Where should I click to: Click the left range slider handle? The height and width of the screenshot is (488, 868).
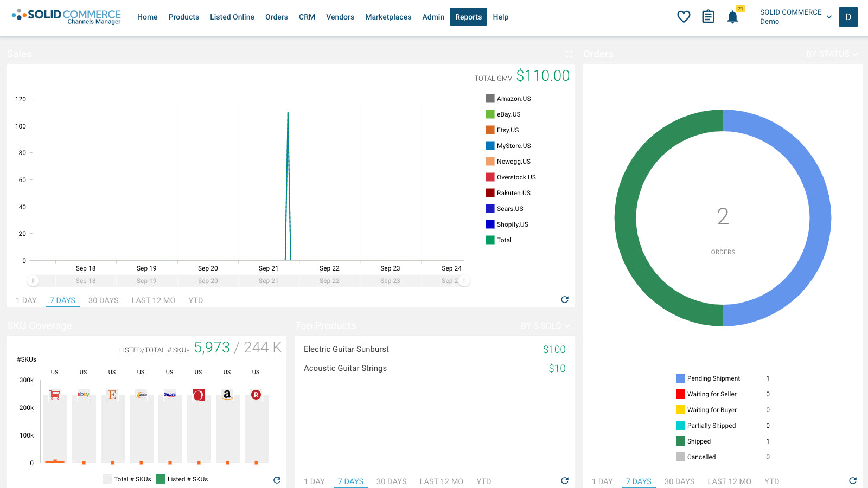point(33,281)
